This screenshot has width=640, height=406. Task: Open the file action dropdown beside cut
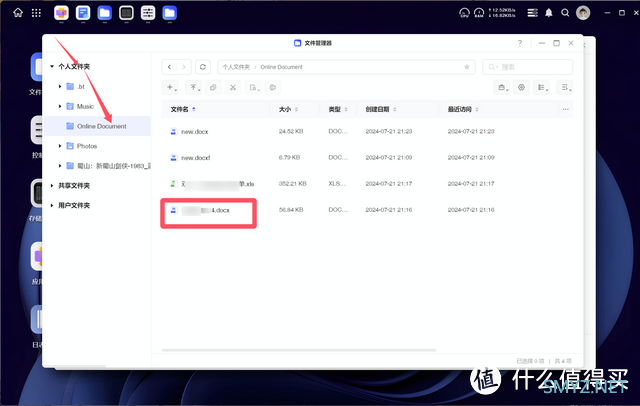point(254,87)
